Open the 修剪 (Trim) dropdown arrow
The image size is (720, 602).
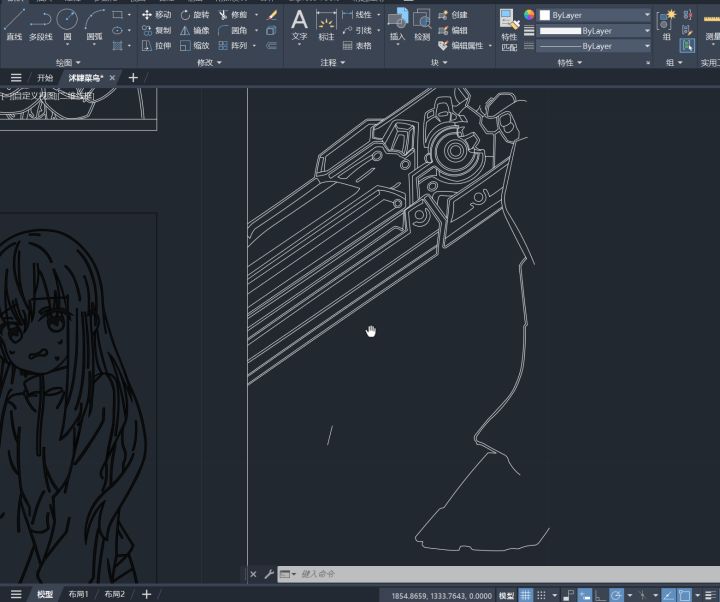tap(256, 15)
